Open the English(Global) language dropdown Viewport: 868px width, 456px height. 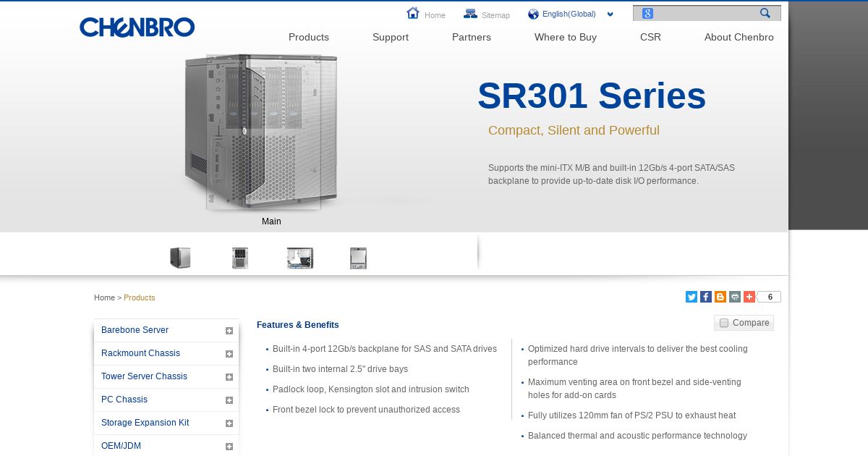click(578, 14)
